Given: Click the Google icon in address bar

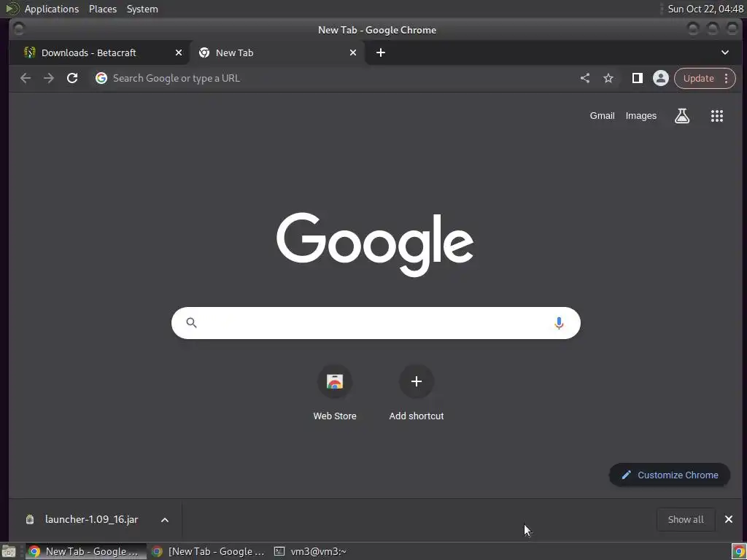Looking at the screenshot, I should click(101, 78).
